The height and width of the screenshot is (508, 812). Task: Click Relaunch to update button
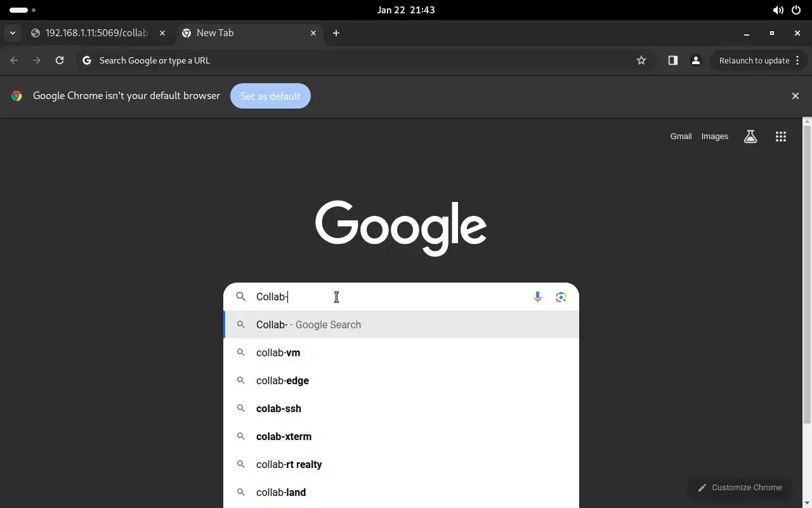click(x=758, y=60)
